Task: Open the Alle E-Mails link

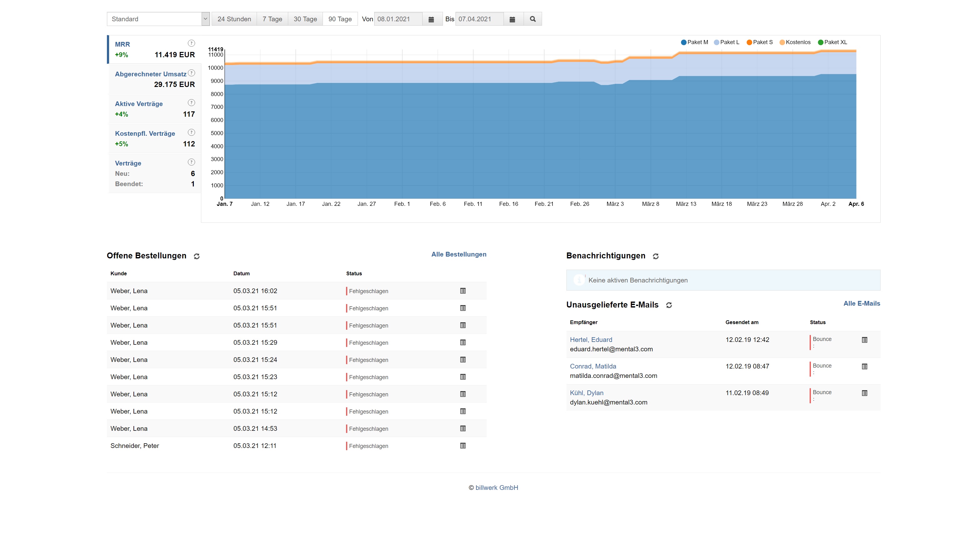Action: coord(862,303)
